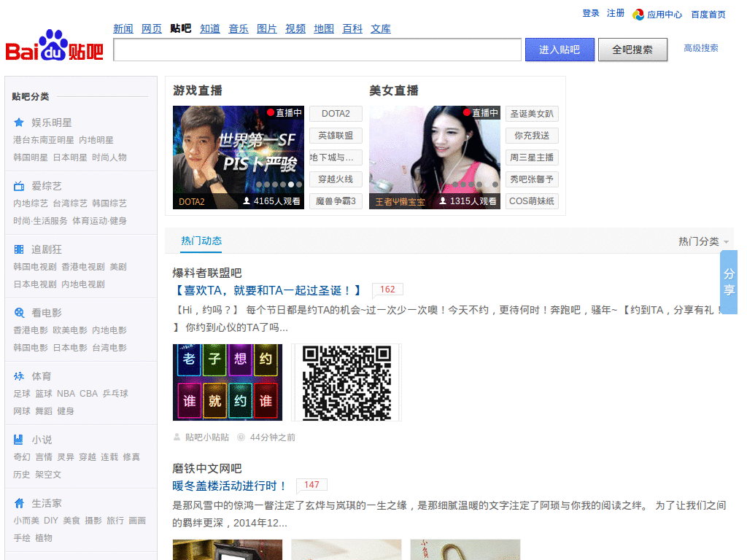
Task: Click the 注册 register link
Action: click(616, 13)
